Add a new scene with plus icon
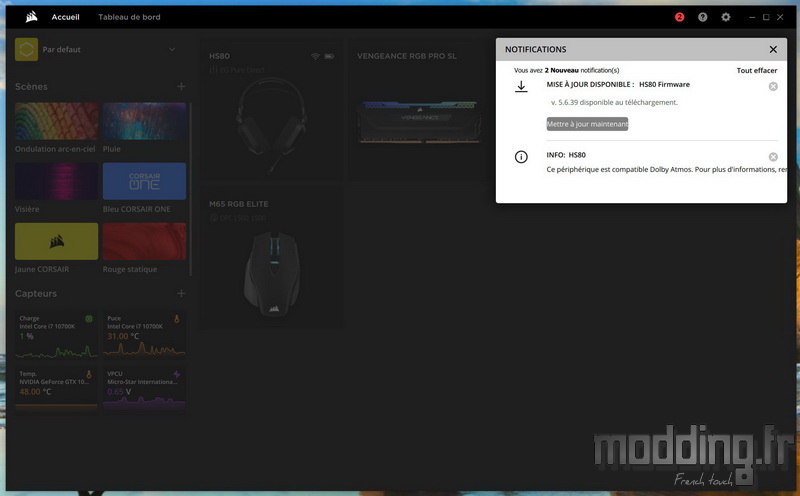The width and height of the screenshot is (800, 496). pyautogui.click(x=181, y=86)
